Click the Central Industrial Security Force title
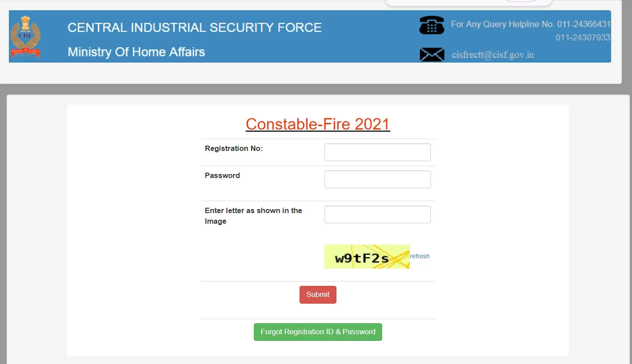 [194, 28]
